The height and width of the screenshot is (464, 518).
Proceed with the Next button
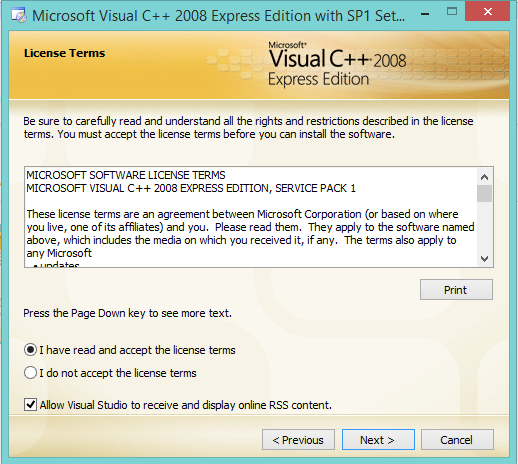click(x=378, y=440)
